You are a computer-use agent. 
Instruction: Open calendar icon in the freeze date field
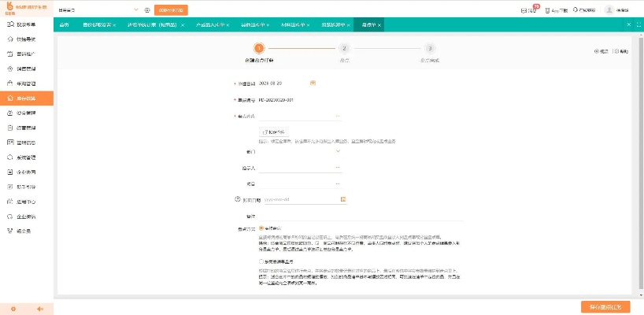343,199
